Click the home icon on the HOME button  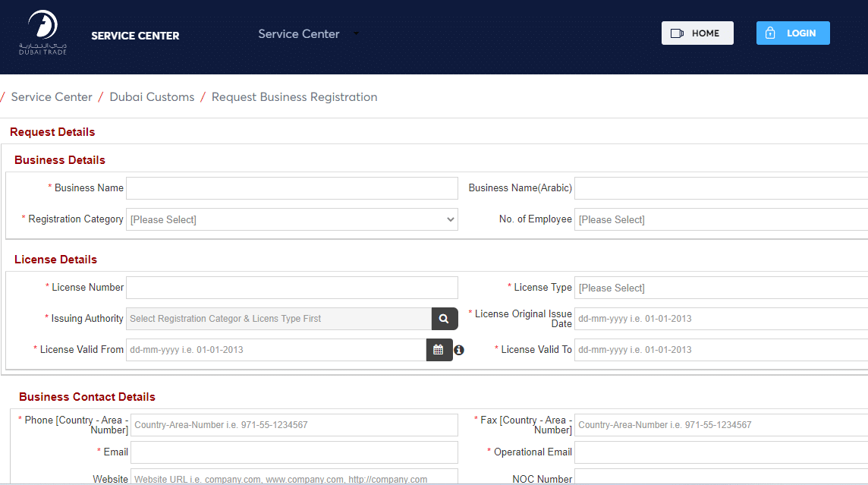678,33
